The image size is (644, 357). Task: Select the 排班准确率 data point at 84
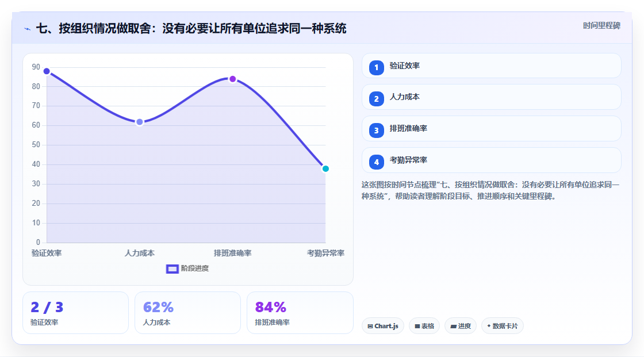coord(232,79)
